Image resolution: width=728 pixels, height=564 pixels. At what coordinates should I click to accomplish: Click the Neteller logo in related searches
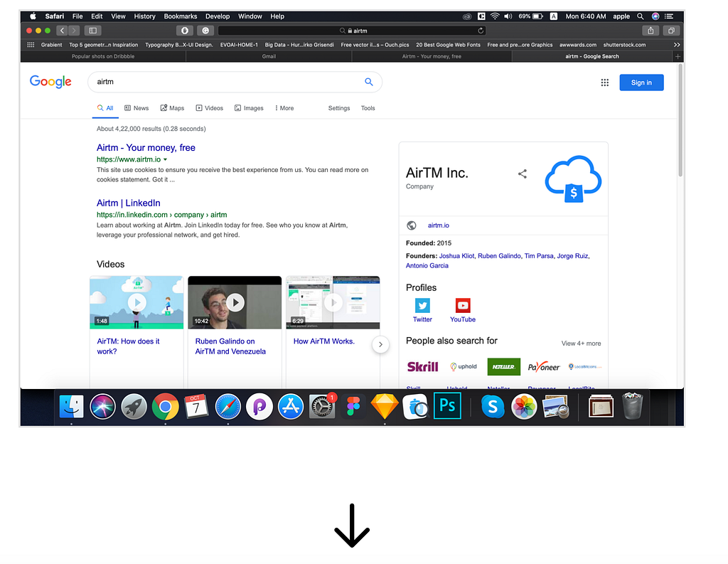point(504,367)
